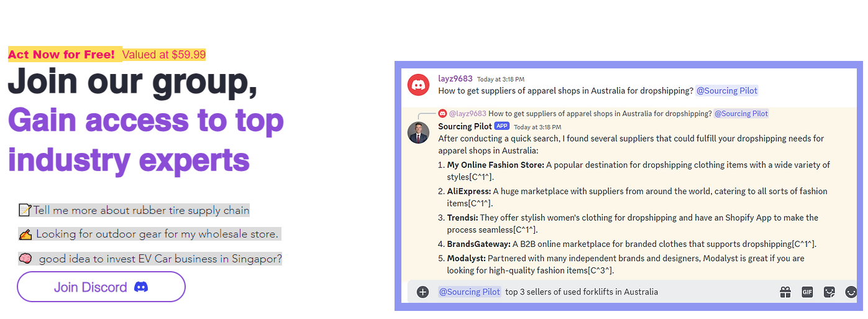Screen dimensions: 868x319
Task: Click @Sourcing Pilot mention in layz9683's message
Action: click(727, 91)
